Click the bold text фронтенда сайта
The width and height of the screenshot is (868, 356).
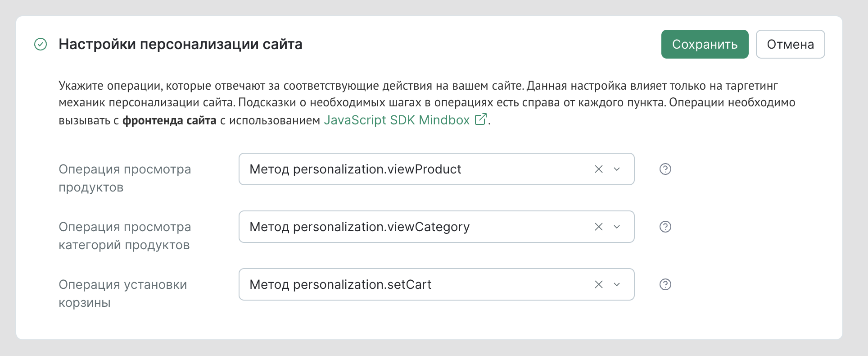[x=169, y=120]
